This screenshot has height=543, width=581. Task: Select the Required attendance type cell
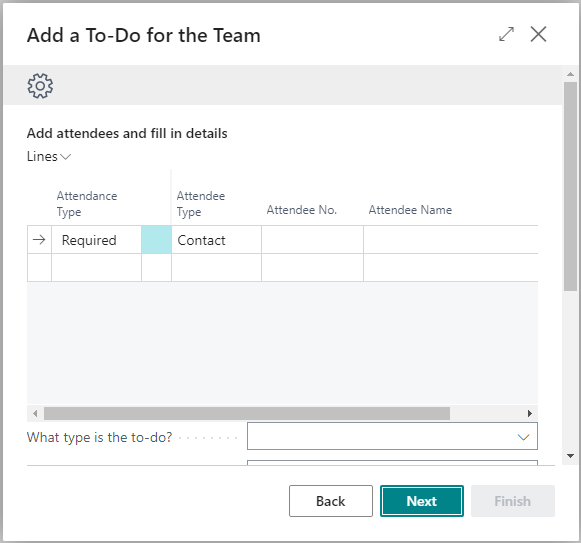pyautogui.click(x=96, y=240)
